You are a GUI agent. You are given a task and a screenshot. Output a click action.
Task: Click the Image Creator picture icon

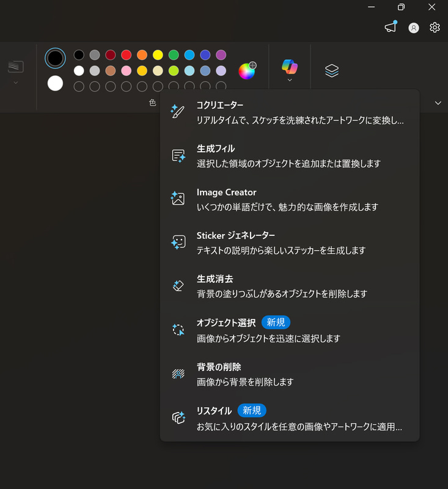178,198
